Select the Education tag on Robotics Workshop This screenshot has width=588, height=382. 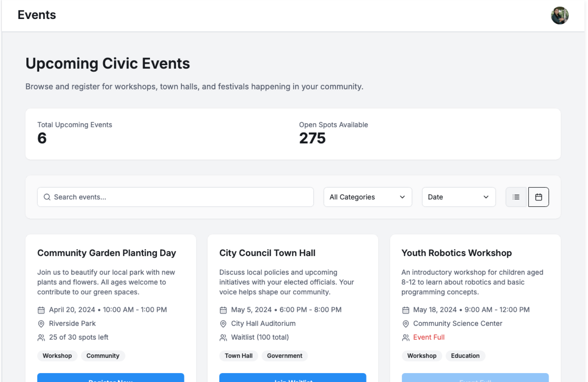pyautogui.click(x=465, y=356)
